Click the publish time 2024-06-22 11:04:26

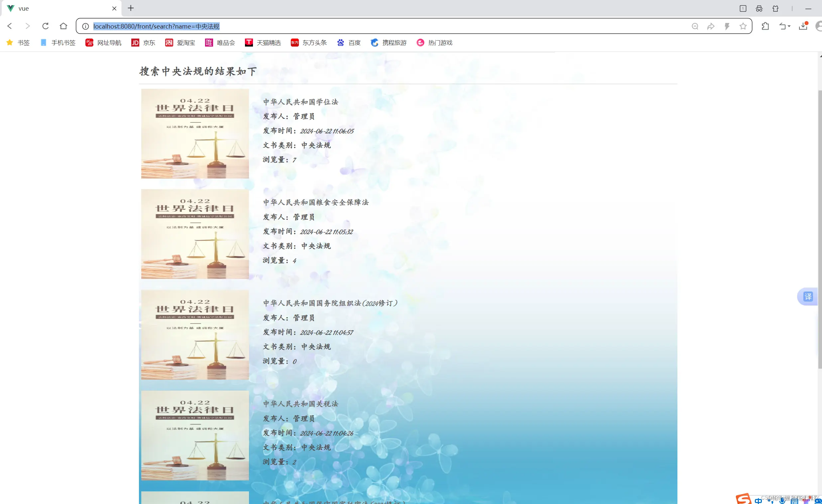pos(326,434)
